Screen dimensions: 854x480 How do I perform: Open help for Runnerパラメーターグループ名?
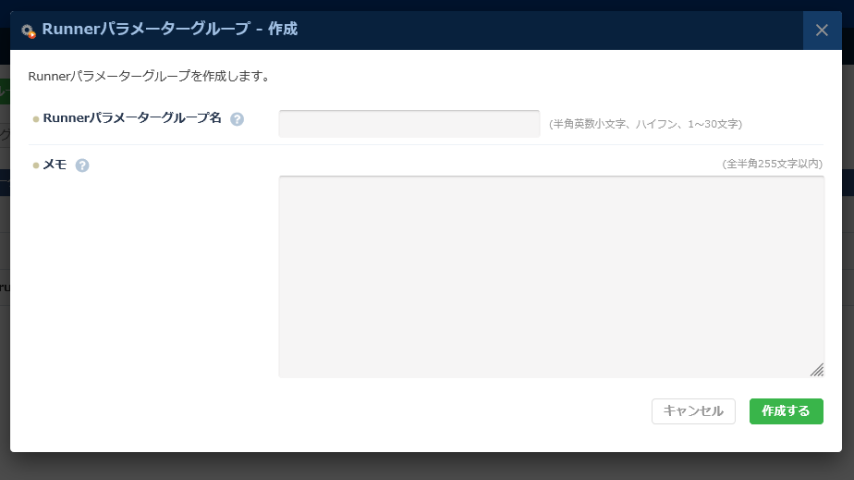pyautogui.click(x=237, y=119)
